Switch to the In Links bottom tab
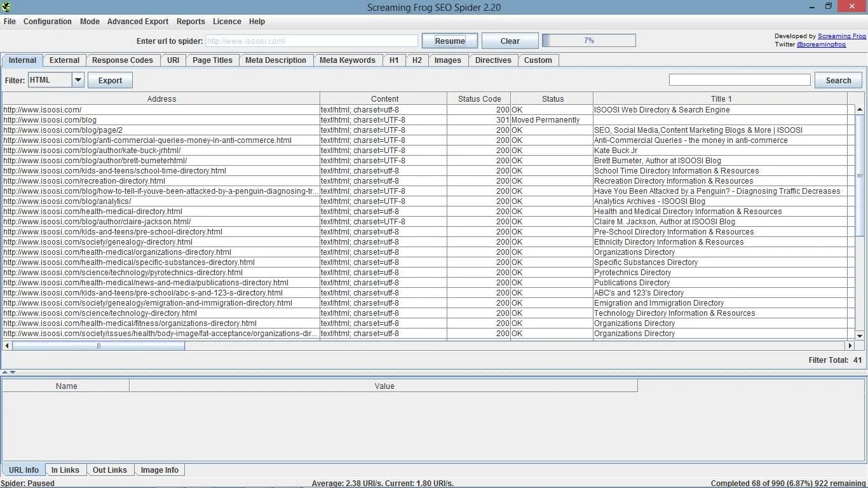 point(65,470)
